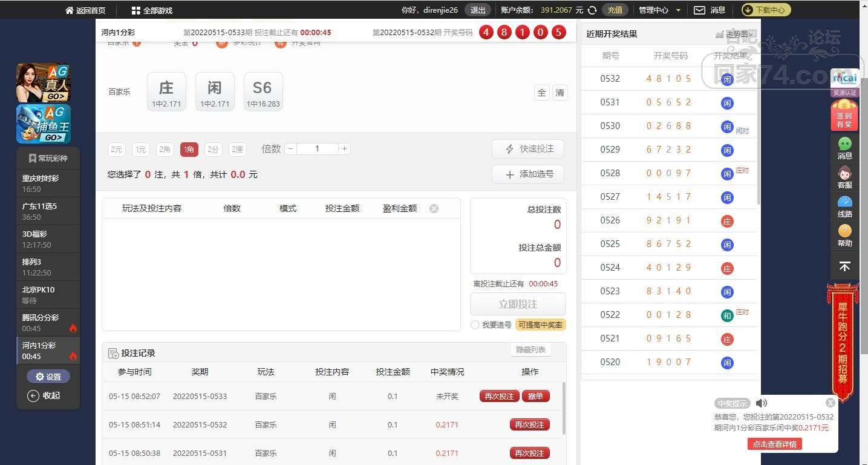Choose the 2分 unit mode
Viewport: 868px width, 465px height.
coord(213,150)
